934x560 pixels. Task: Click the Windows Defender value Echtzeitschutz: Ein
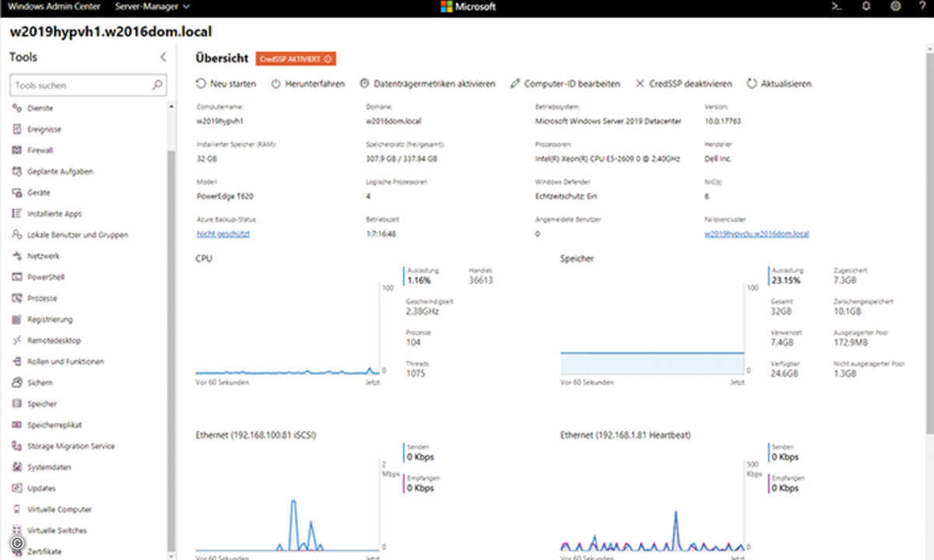click(567, 196)
